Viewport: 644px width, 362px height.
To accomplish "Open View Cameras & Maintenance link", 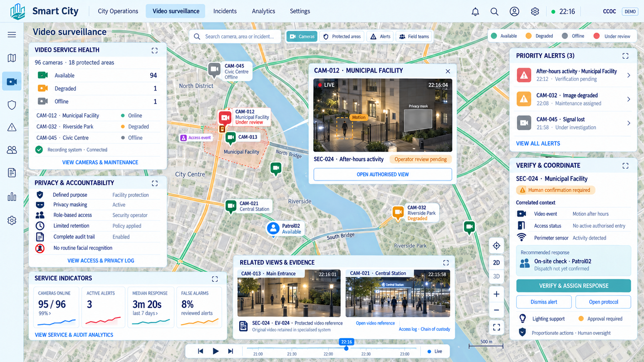I will click(x=100, y=162).
